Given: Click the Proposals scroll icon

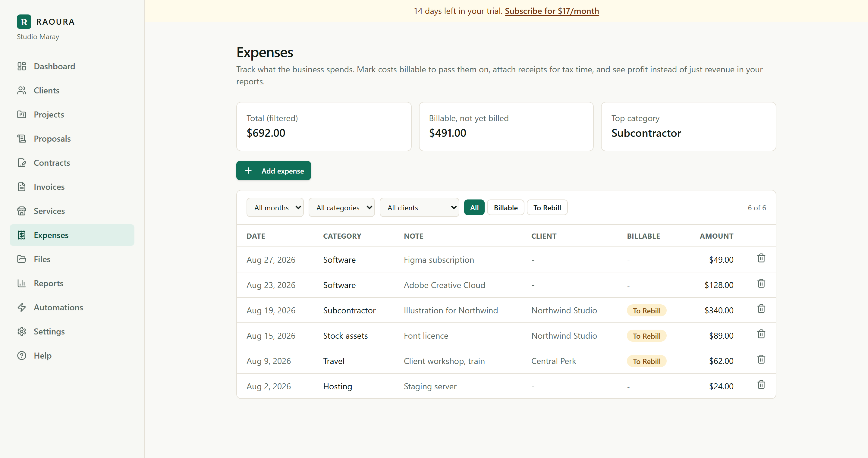Looking at the screenshot, I should pos(22,139).
